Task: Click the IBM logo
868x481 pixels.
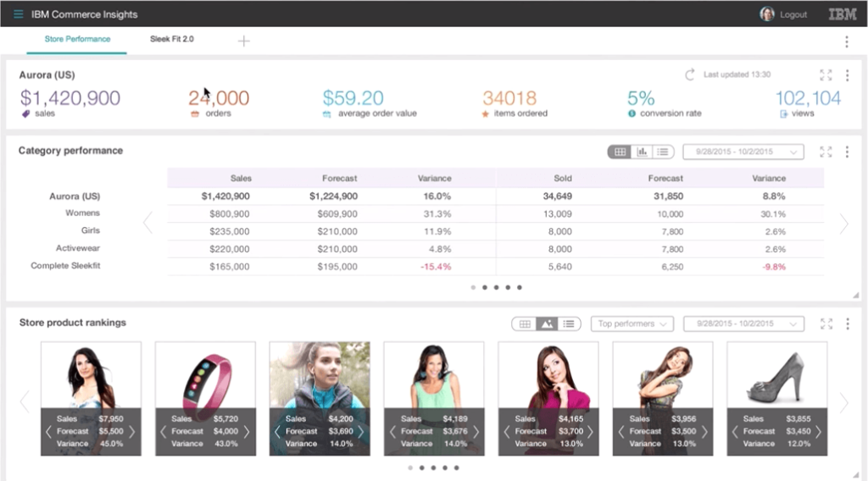Action: 843,14
